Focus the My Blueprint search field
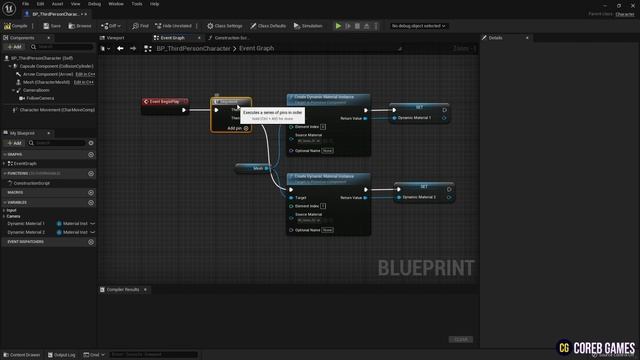 [x=57, y=143]
